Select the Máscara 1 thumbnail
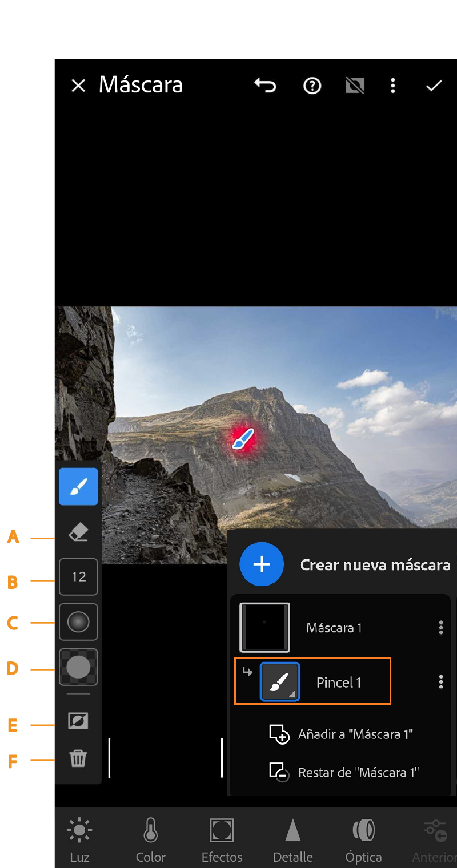457x868 pixels. coord(264,628)
